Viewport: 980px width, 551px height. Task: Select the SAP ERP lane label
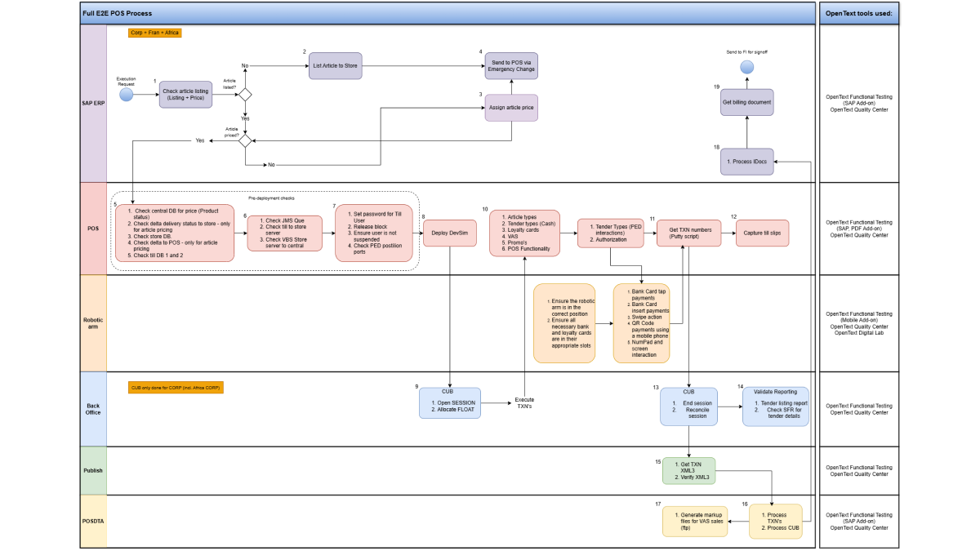91,103
